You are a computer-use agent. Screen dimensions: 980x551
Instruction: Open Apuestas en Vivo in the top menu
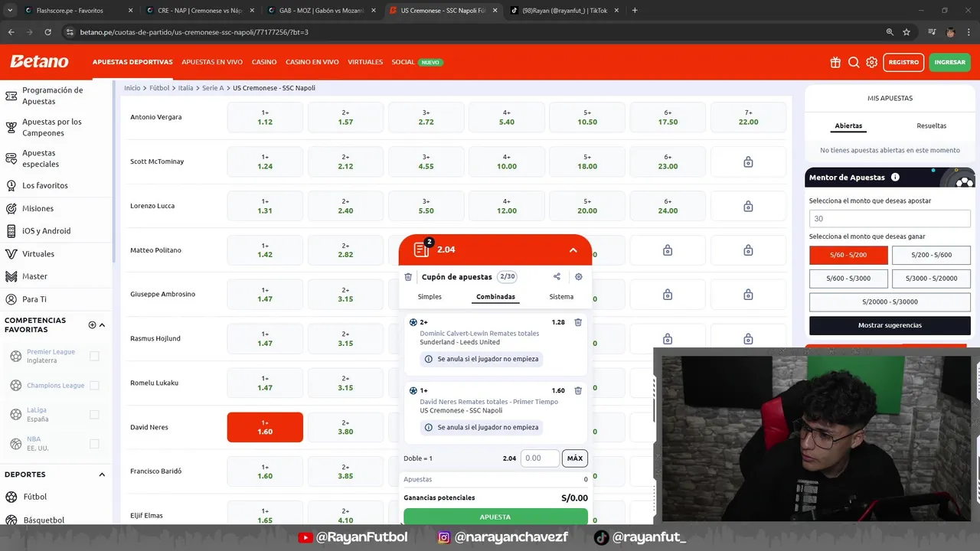(212, 62)
